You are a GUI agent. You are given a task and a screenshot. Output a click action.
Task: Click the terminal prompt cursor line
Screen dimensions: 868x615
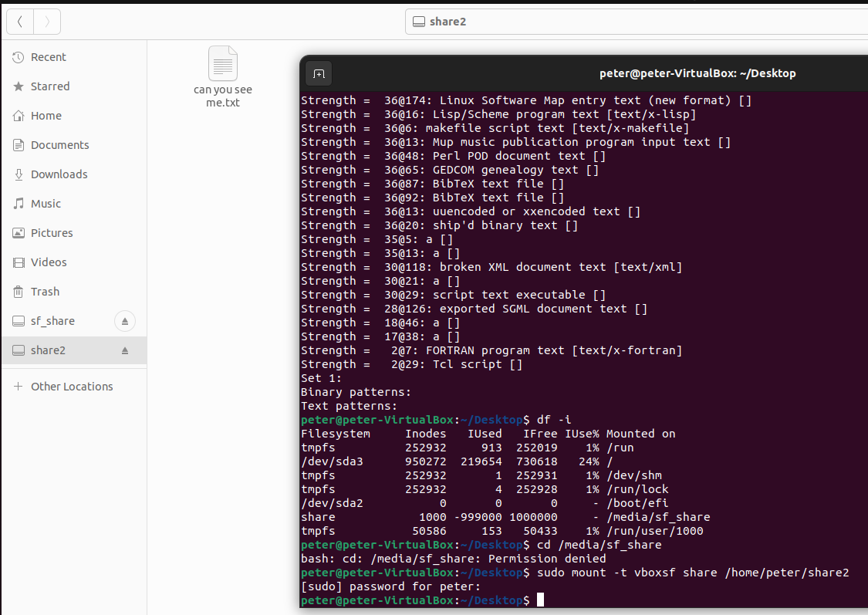point(422,600)
